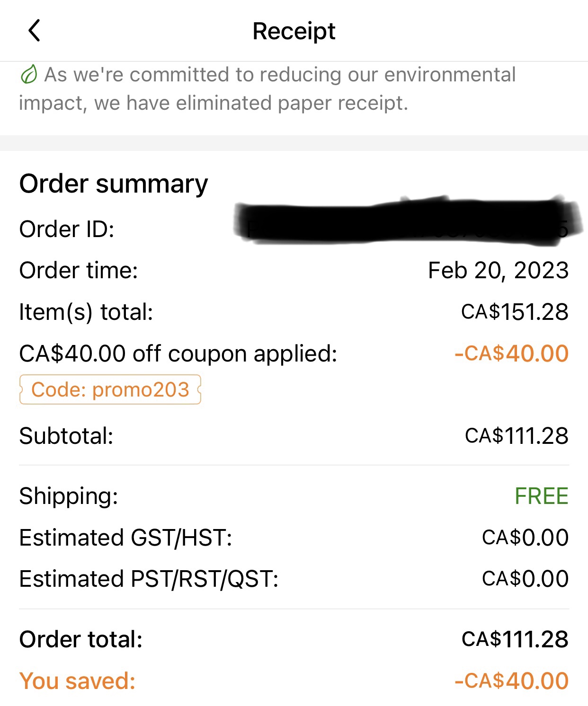Click the CA$151.28 items total amount
This screenshot has height=706, width=588.
pos(515,312)
